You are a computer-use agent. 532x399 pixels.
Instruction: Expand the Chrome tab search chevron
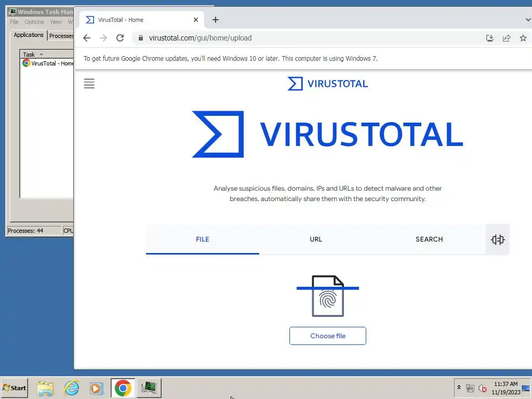coord(528,20)
